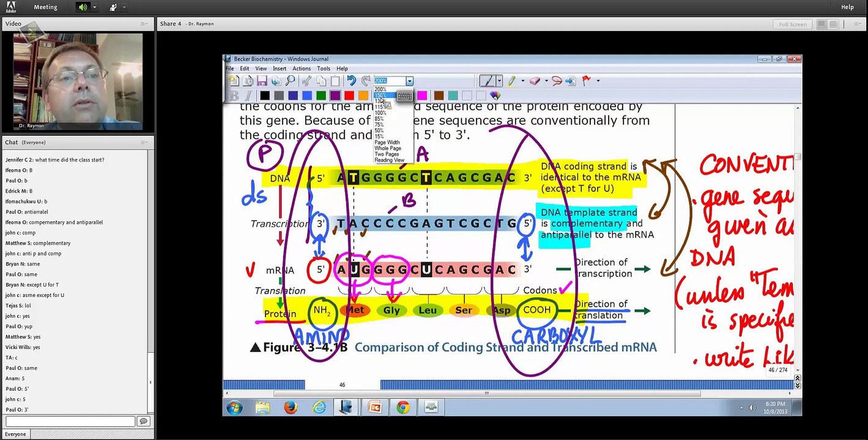Screen dimensions: 868x440
Task: Toggle Bold formatting in Journal
Action: coord(234,95)
